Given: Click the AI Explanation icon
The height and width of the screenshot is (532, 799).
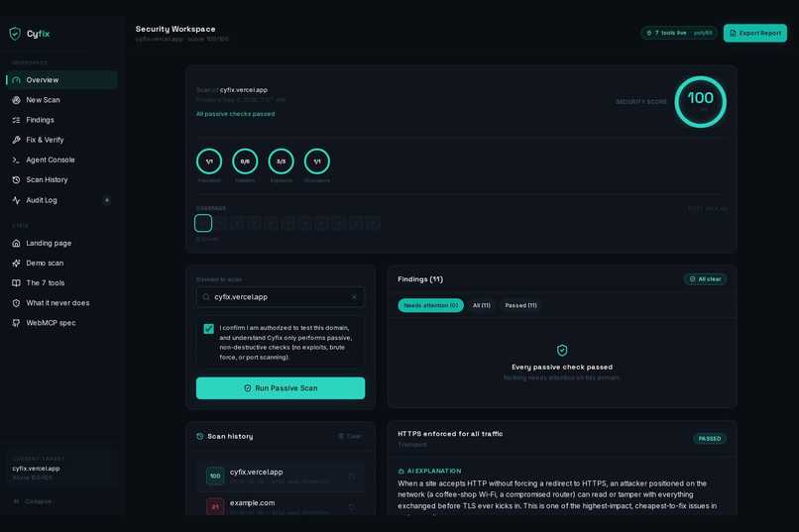Looking at the screenshot, I should [401, 471].
